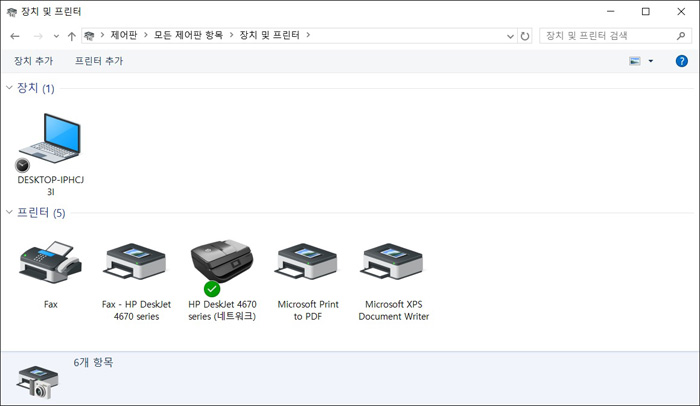Select Microsoft Print to PDF printer

coord(308,263)
